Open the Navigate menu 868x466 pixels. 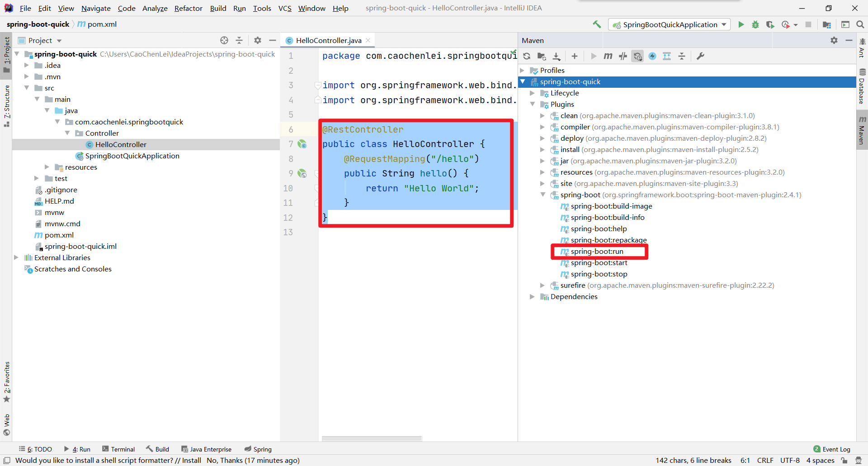click(96, 8)
